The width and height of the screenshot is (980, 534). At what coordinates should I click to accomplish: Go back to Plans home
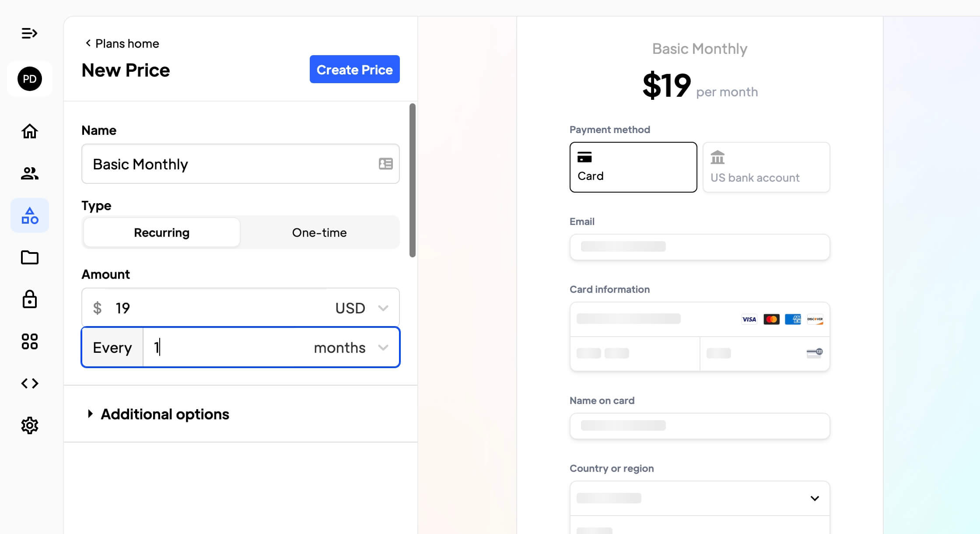122,43
